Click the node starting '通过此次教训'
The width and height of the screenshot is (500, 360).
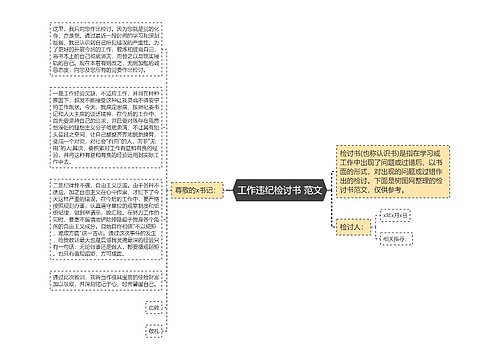(x=106, y=281)
